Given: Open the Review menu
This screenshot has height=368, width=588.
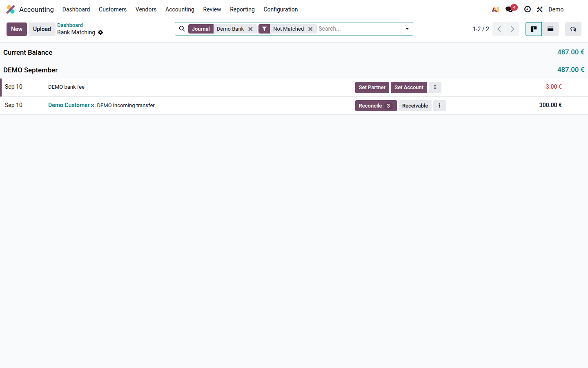Looking at the screenshot, I should click(212, 9).
